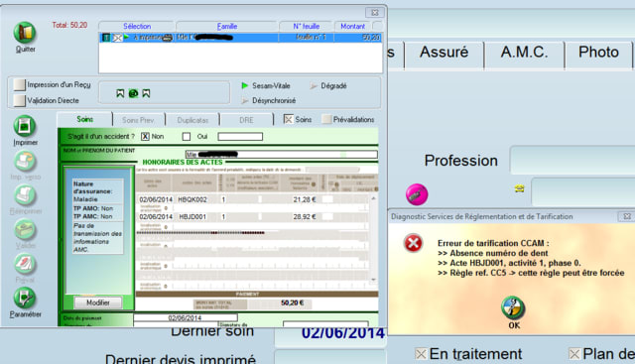Viewport: 635px width, 364px height.
Task: Sort by Montant column header
Action: [353, 27]
